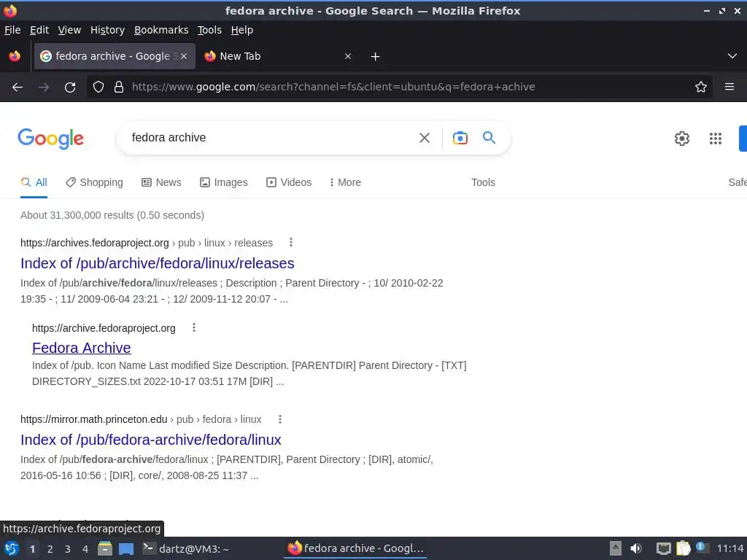The image size is (747, 560).
Task: Open Google search Tools options
Action: pyautogui.click(x=483, y=182)
